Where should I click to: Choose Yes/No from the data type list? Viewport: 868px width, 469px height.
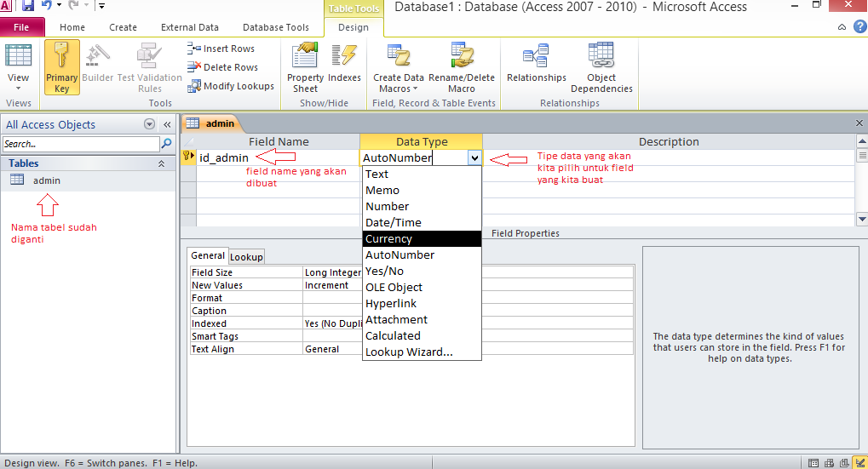click(422, 271)
